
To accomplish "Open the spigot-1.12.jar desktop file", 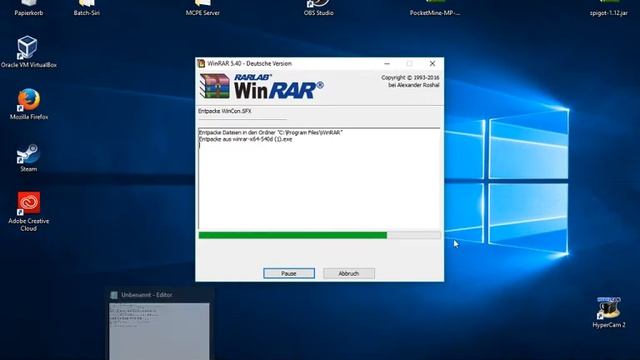I will pyautogui.click(x=609, y=7).
